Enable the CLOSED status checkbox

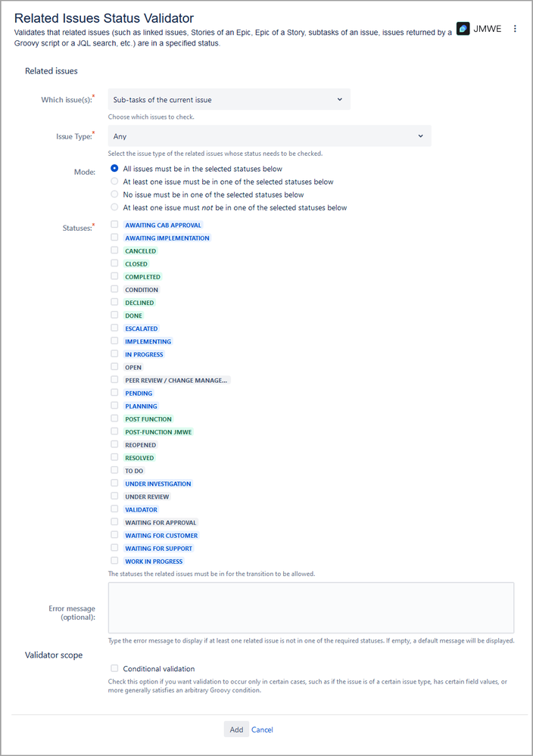(114, 263)
